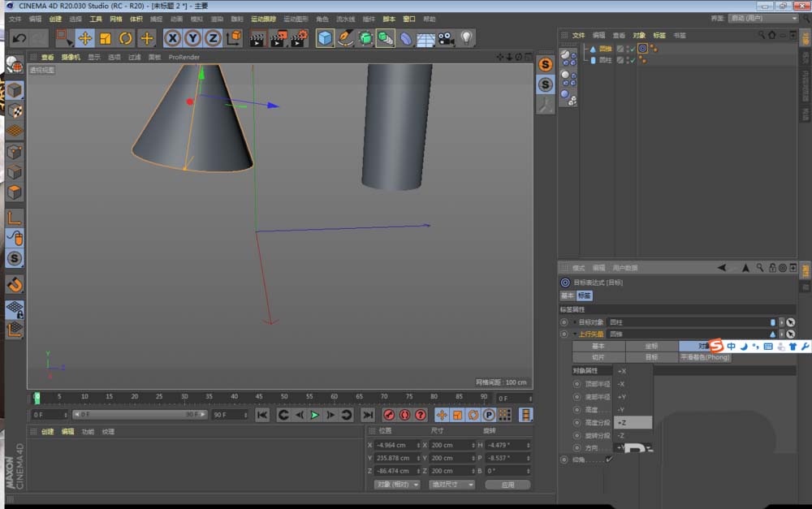
Task: Click the top visibility dot of 圆锥
Action: point(627,46)
